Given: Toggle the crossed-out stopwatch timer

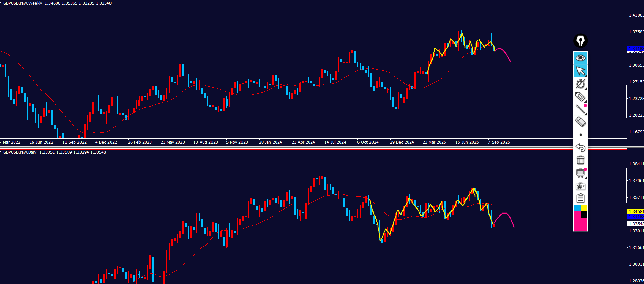Looking at the screenshot, I should tap(580, 84).
